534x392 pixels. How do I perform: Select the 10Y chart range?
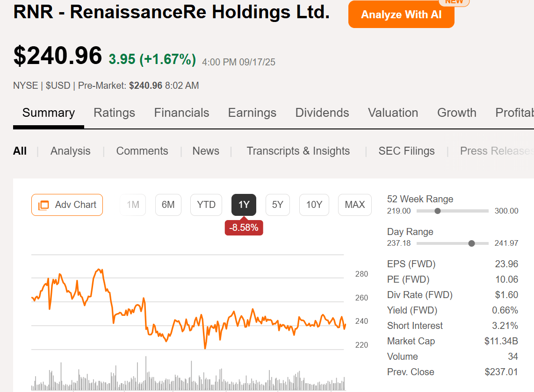(314, 205)
